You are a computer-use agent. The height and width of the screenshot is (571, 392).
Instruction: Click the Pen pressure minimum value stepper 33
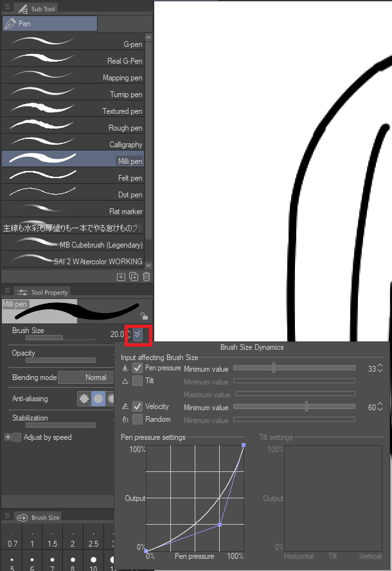click(x=380, y=368)
